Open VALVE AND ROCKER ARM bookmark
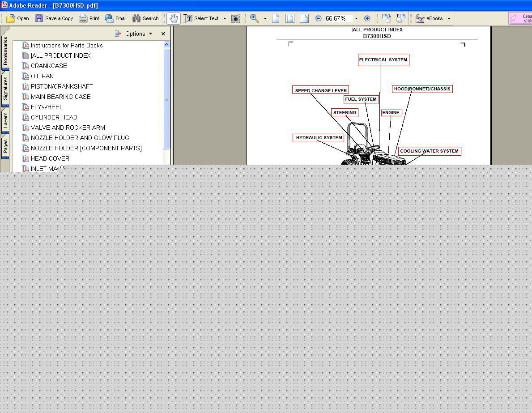Screen dimensions: 532x413 coord(68,128)
